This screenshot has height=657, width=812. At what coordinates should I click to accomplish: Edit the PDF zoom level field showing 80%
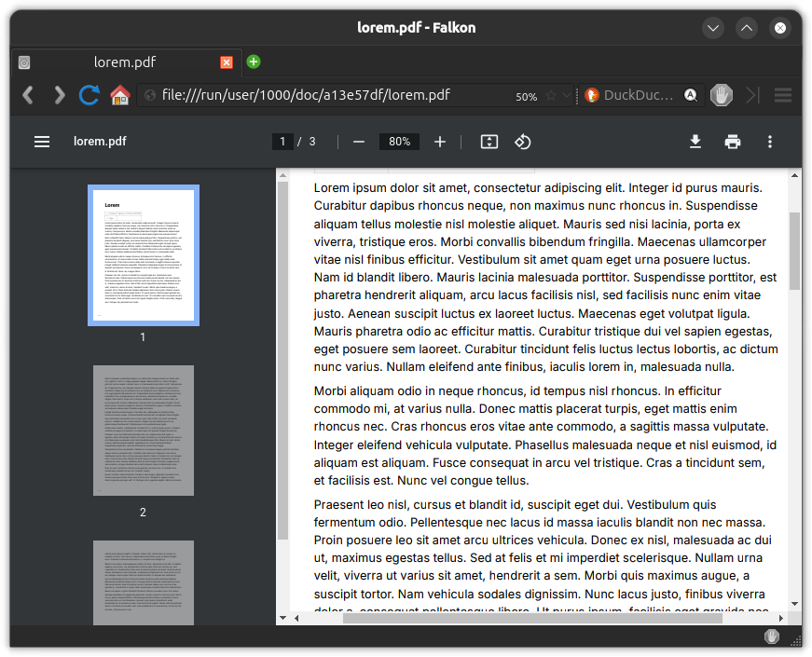[x=399, y=142]
